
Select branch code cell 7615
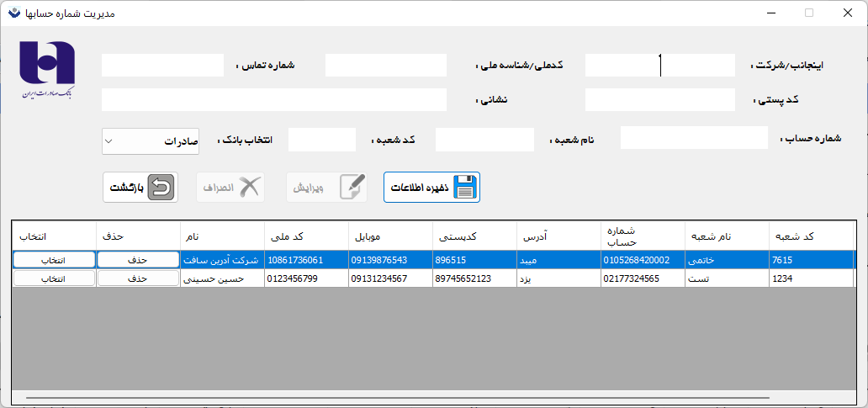pyautogui.click(x=812, y=260)
